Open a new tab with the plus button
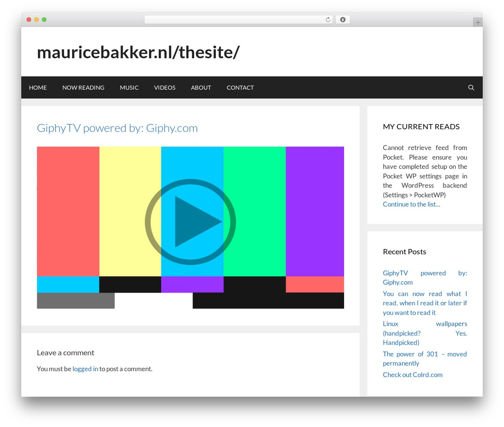This screenshot has height=427, width=504. click(x=478, y=22)
